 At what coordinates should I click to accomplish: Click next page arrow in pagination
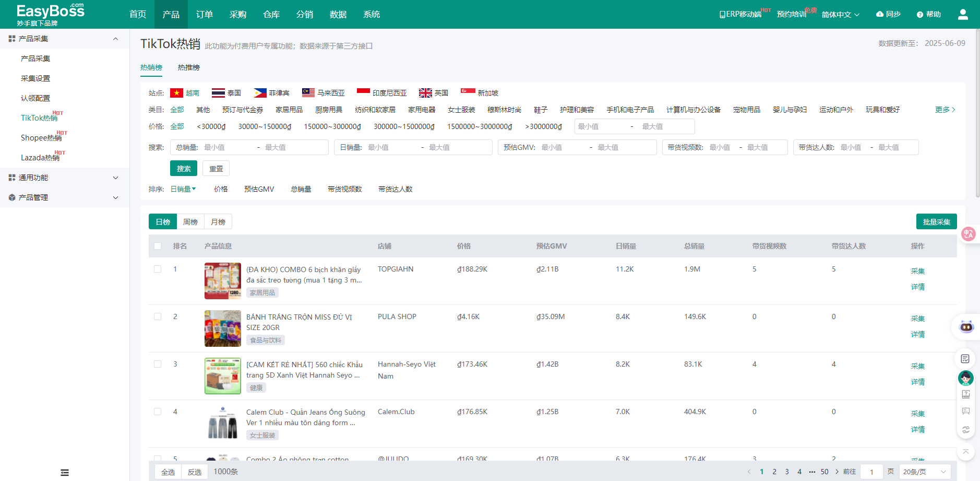click(x=837, y=472)
